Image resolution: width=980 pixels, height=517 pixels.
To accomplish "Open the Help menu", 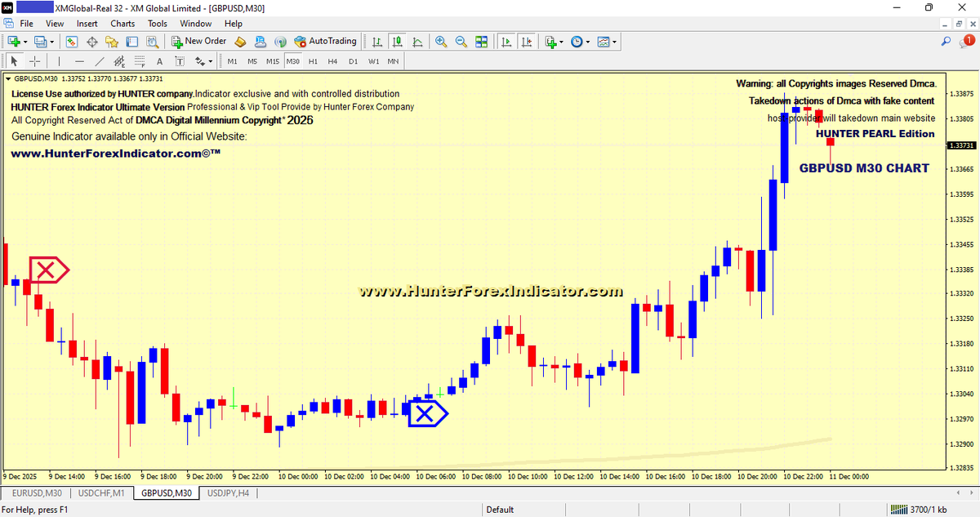I will tap(234, 24).
